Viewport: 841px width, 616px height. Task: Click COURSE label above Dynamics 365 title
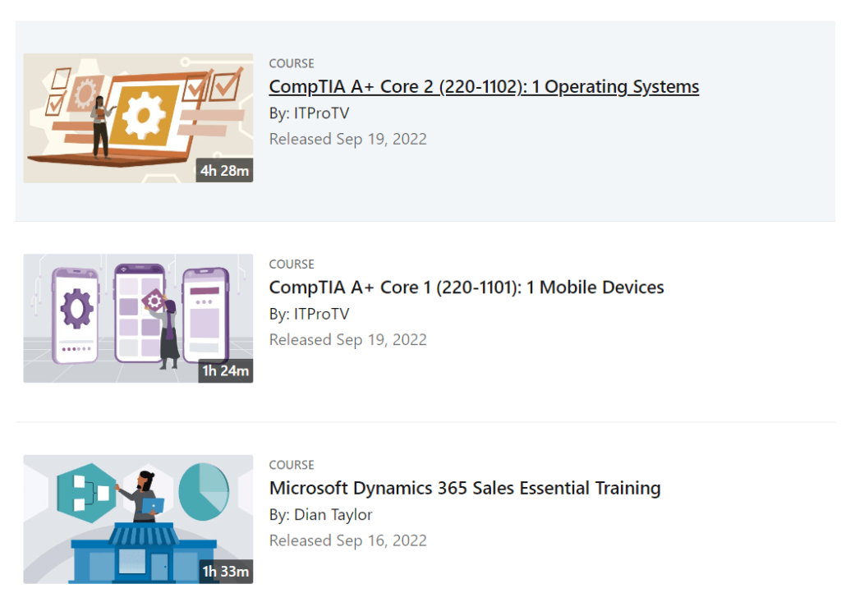coord(292,465)
